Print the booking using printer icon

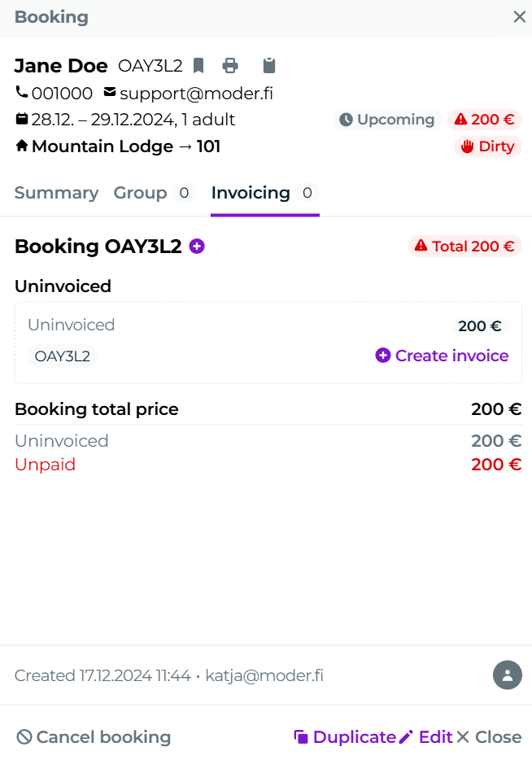tap(230, 66)
